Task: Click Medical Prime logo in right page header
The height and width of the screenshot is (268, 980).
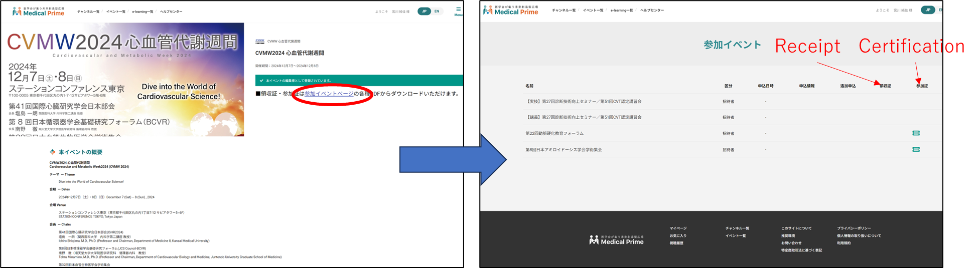Action: click(510, 10)
